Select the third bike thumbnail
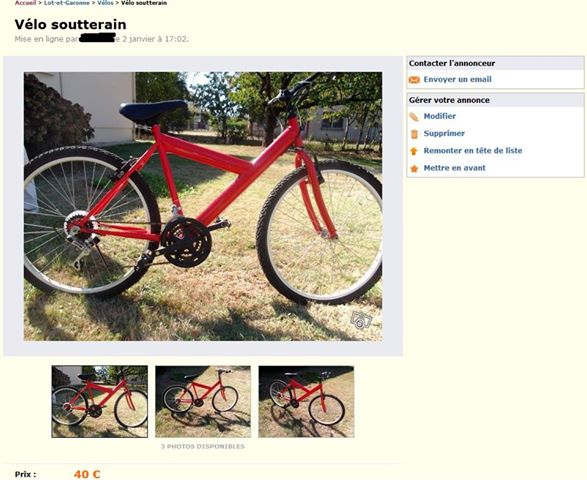Viewport: 587px width, 480px height. [306, 401]
